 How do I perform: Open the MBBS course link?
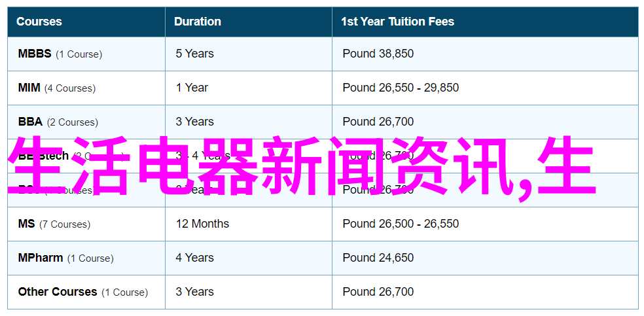pos(35,54)
